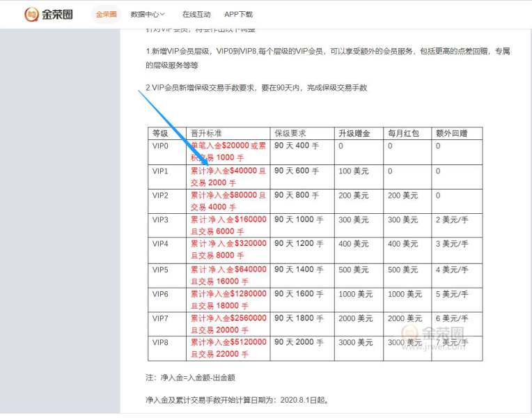The height and width of the screenshot is (418, 532).
Task: Click the VIP8 level cell
Action: pos(167,348)
